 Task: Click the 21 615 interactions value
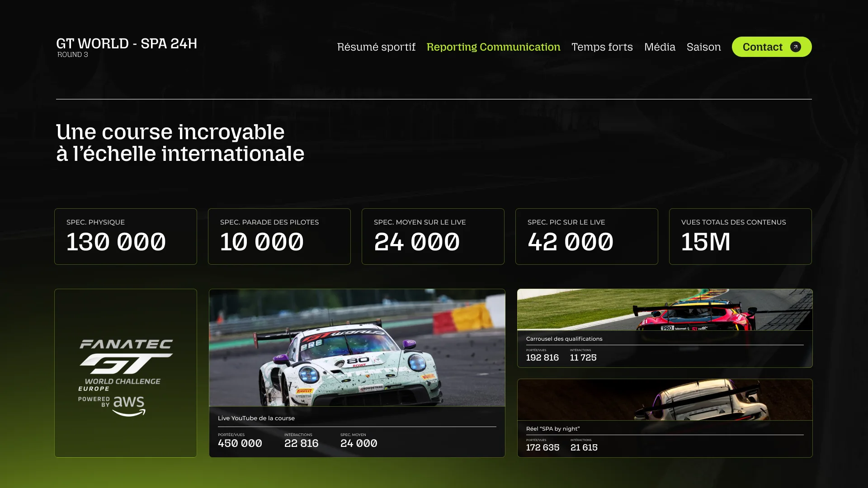(584, 448)
